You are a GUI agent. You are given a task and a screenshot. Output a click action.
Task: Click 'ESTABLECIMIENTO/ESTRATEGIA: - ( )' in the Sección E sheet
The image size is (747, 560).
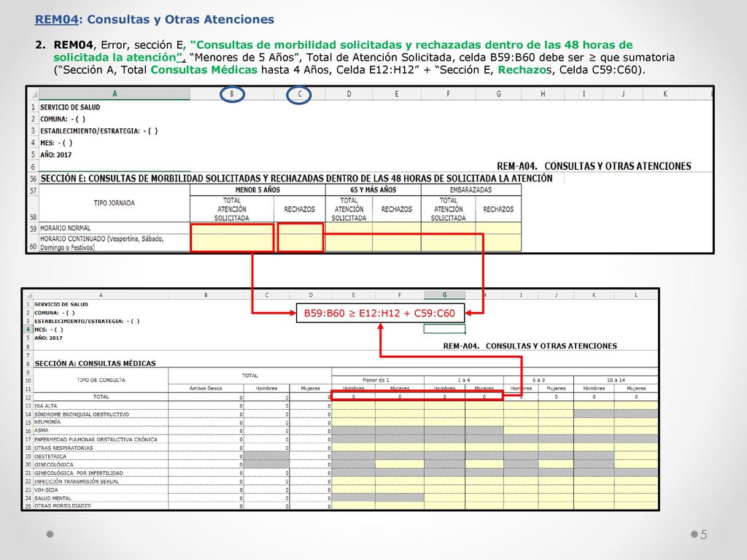(98, 131)
